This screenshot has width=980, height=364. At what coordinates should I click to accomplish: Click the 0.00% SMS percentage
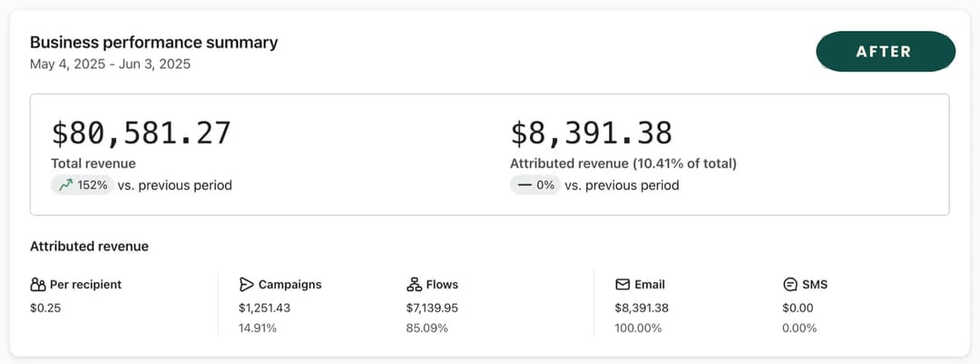coord(799,329)
